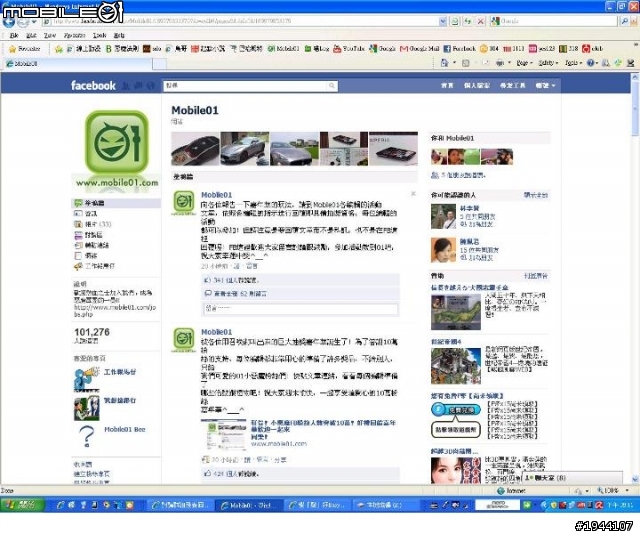Open the address bar history dropdown
This screenshot has height=534, width=640.
443,21
